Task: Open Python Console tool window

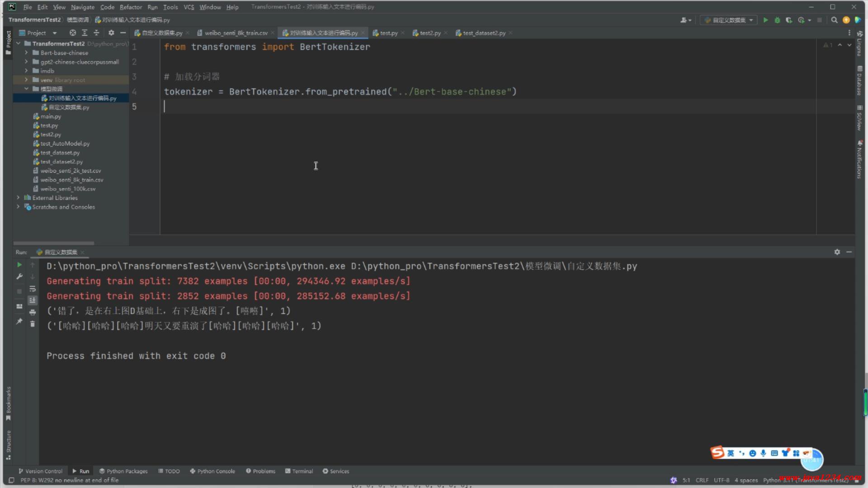Action: (212, 471)
